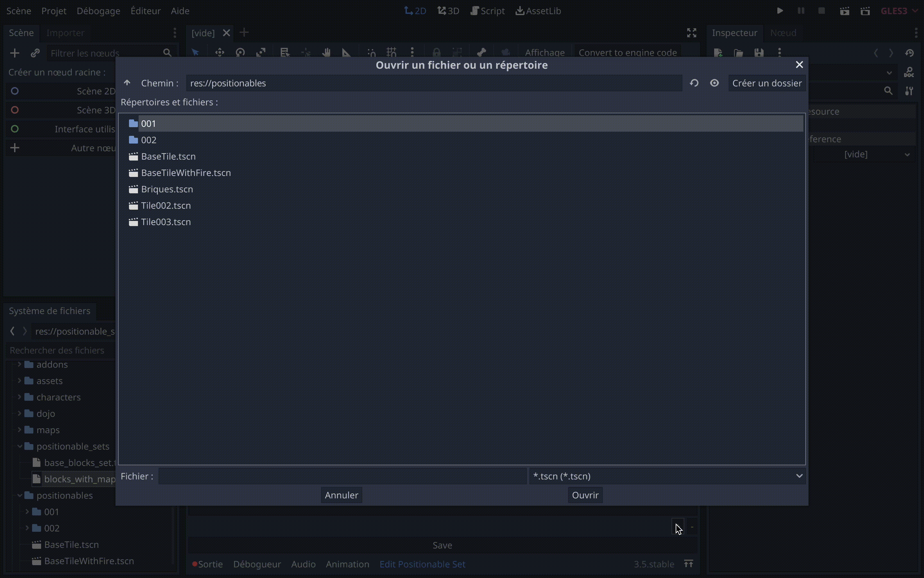Click the Annuler button
This screenshot has height=578, width=924.
[x=341, y=495]
